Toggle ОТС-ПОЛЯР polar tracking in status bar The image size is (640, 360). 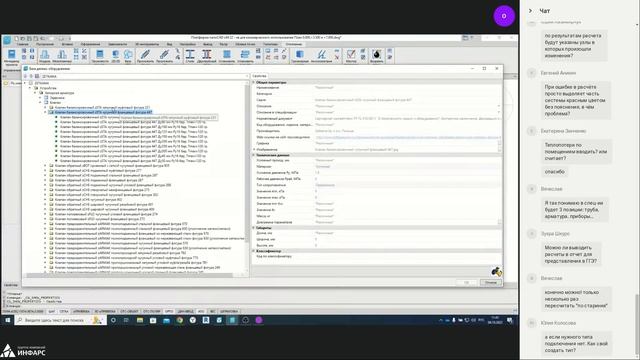click(x=151, y=311)
